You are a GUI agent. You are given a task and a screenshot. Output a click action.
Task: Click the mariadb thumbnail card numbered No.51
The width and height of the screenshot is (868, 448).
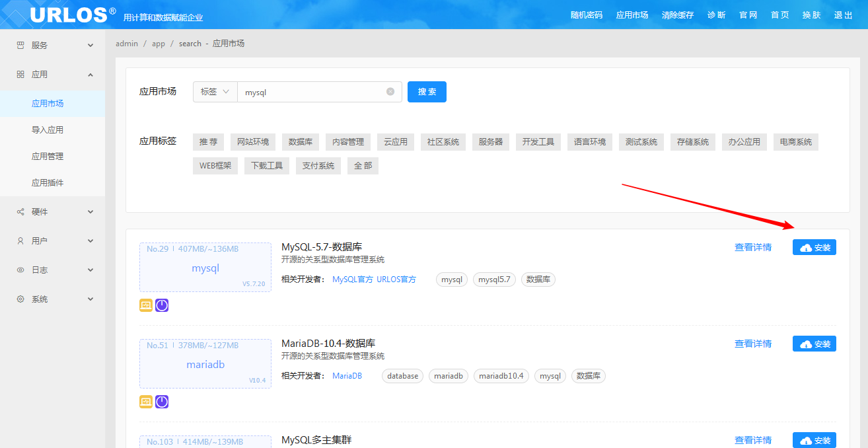[205, 363]
